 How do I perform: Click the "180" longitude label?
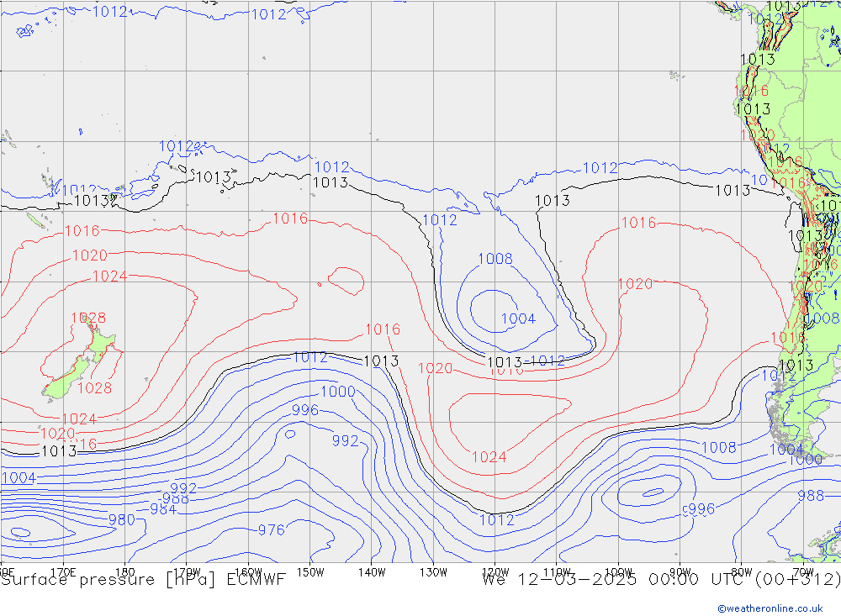(x=125, y=572)
